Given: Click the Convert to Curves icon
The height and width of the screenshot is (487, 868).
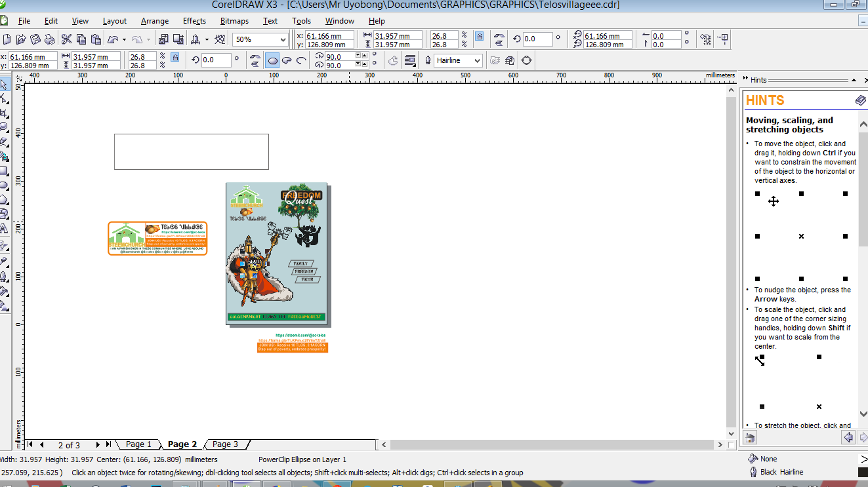Looking at the screenshot, I should [526, 60].
